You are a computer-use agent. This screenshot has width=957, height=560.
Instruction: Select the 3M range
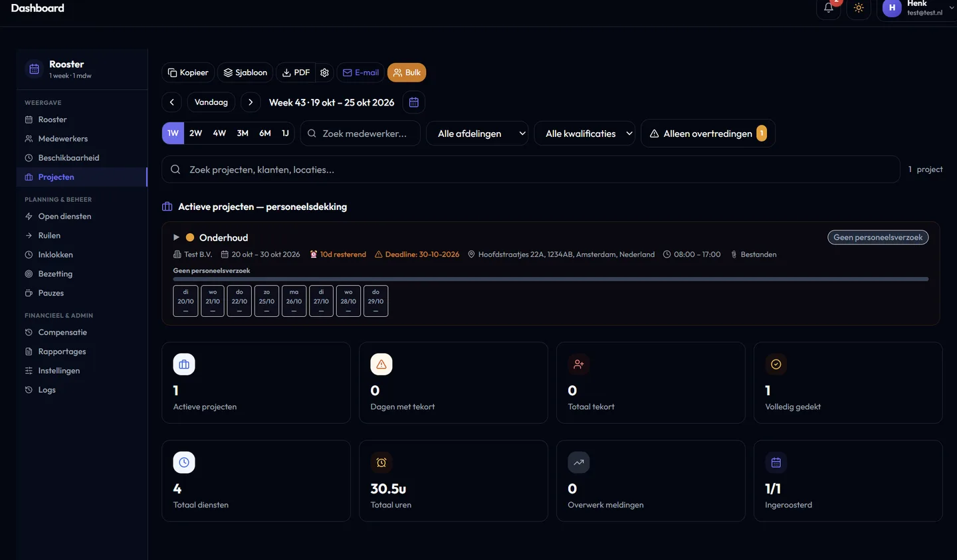point(243,134)
